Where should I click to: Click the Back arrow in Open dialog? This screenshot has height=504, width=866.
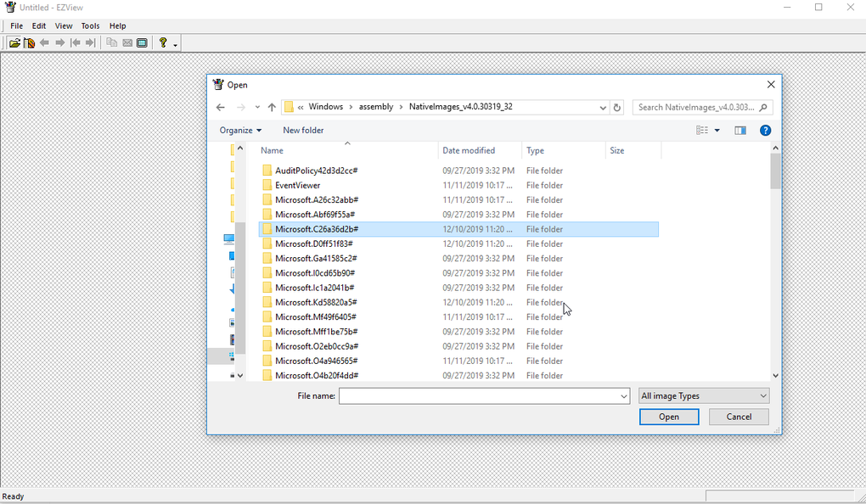221,107
